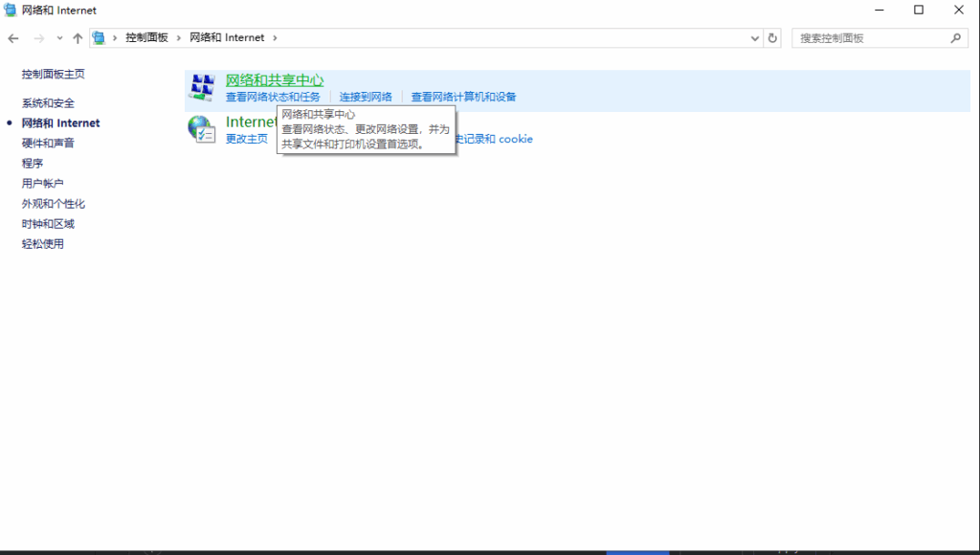Click the address bar control panel icon

pos(99,38)
